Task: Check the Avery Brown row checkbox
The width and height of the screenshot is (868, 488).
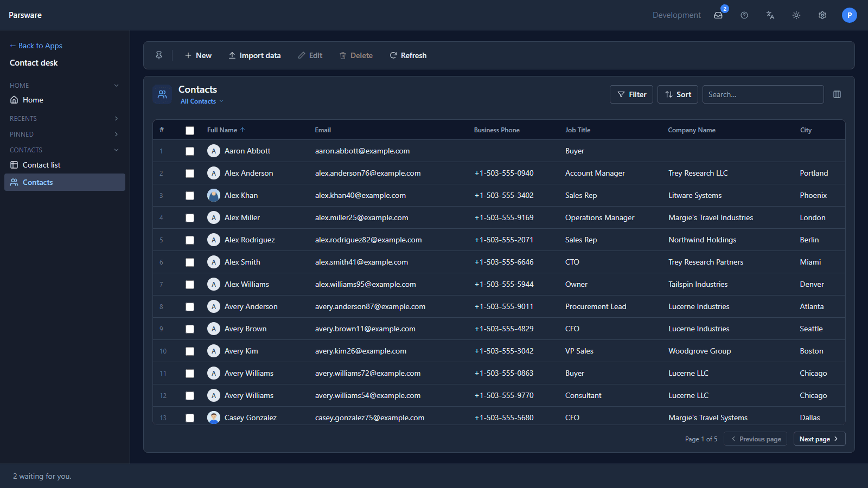Action: tap(190, 329)
